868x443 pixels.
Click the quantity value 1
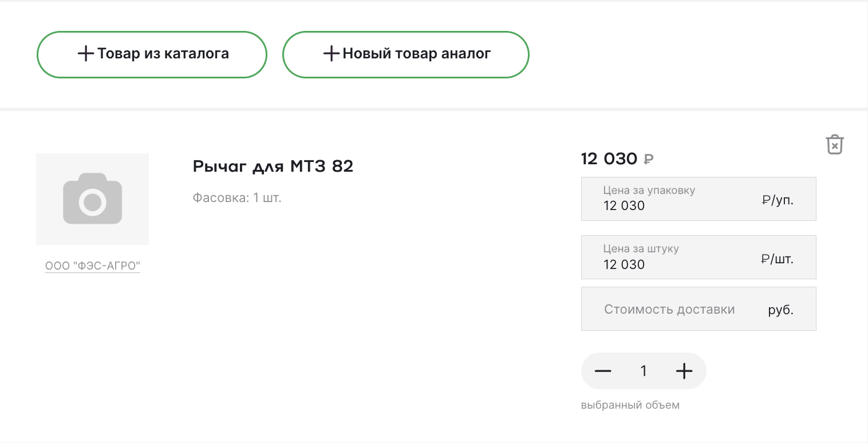coord(644,371)
